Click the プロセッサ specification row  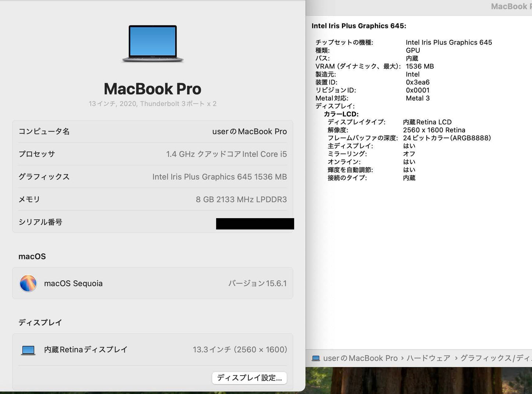152,154
